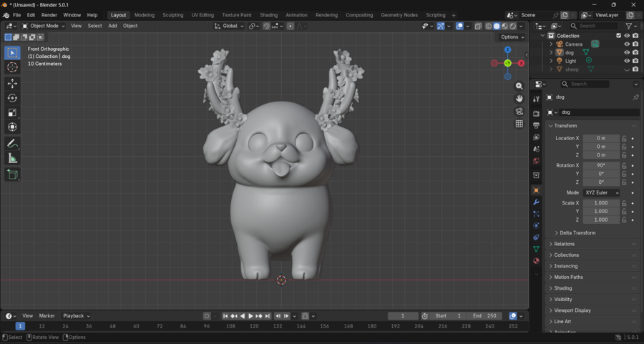The height and width of the screenshot is (344, 644).
Task: Select the Measure tool
Action: click(x=12, y=158)
